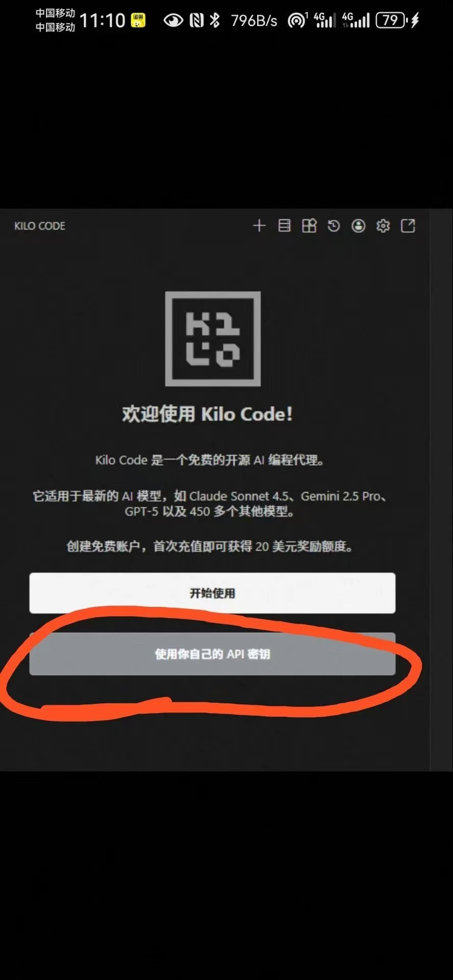This screenshot has width=453, height=980.
Task: Click the 欢迎使用 Kilo Code! heading
Action: (x=207, y=414)
